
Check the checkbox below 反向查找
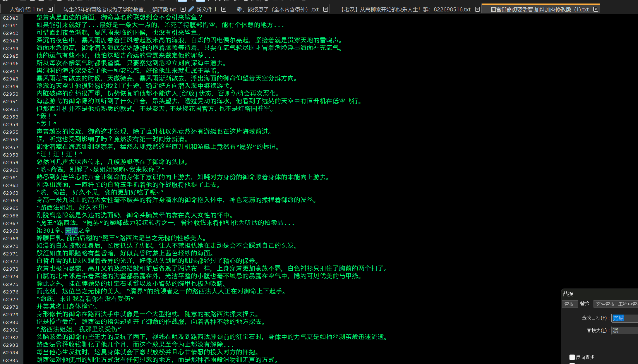click(x=572, y=364)
